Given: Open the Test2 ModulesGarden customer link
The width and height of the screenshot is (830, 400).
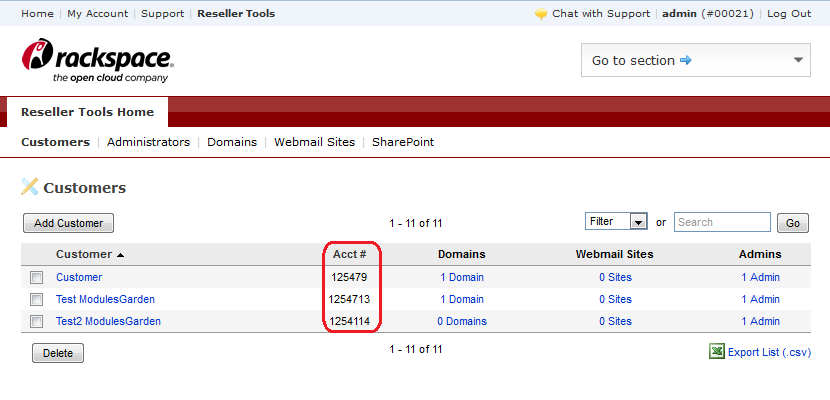Looking at the screenshot, I should coord(109,322).
